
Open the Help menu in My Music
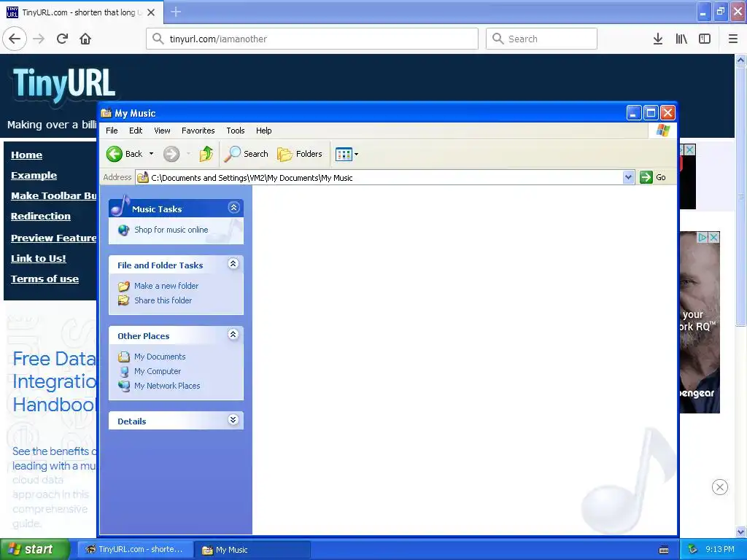click(263, 131)
